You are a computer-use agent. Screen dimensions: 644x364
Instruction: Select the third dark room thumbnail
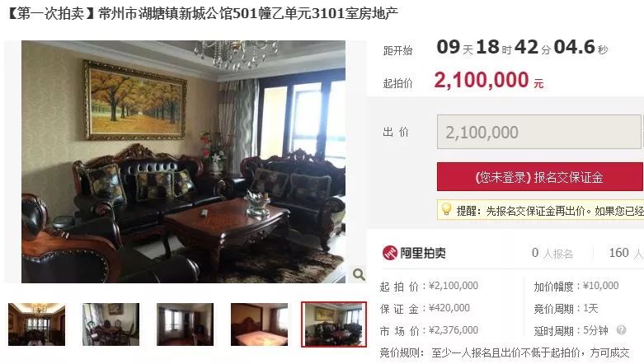186,324
